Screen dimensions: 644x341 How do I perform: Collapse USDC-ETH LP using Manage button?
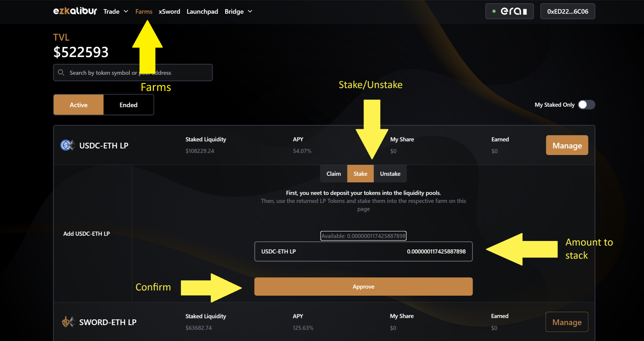[567, 145]
